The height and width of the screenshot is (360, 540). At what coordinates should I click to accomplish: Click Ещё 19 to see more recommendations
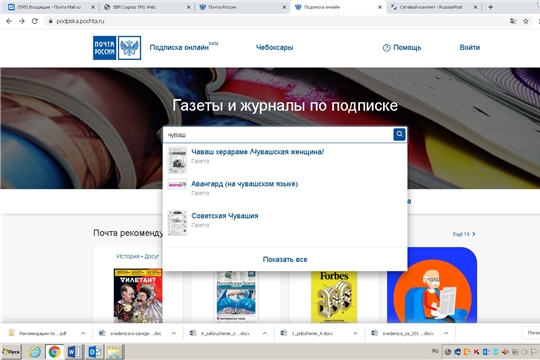tap(464, 234)
